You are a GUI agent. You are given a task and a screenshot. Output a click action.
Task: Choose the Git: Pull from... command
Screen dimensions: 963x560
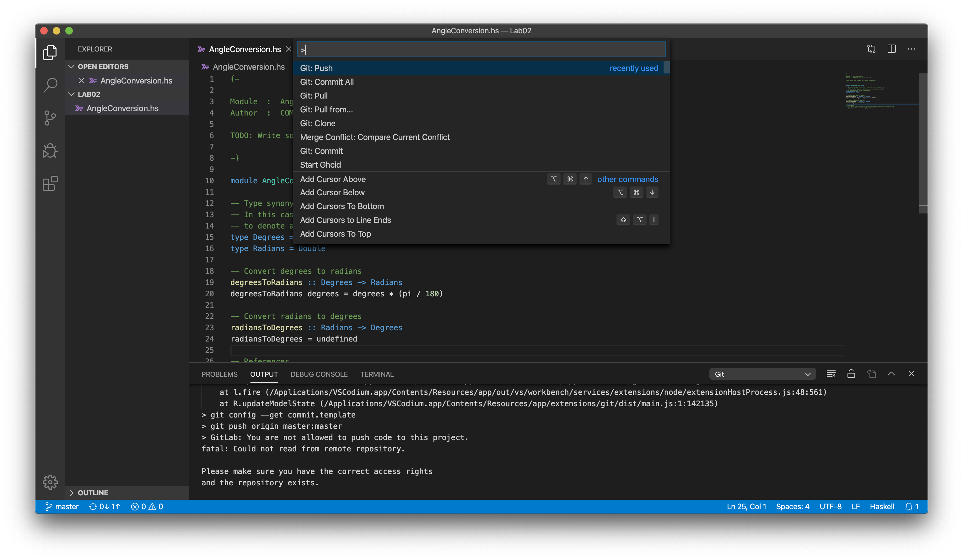(481, 109)
